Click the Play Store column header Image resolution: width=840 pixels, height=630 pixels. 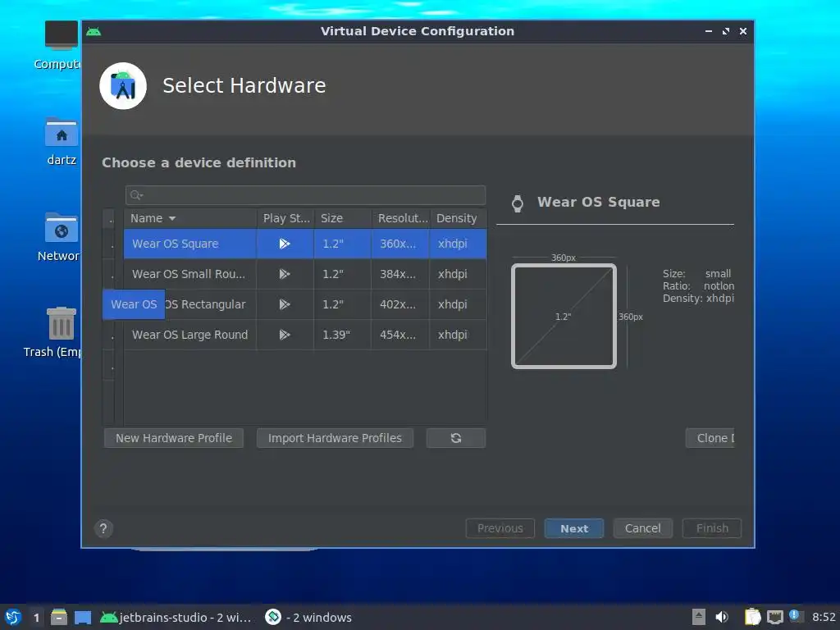click(x=285, y=218)
